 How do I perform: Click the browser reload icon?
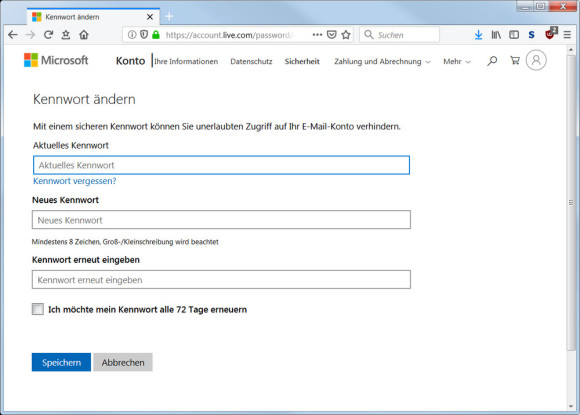(48, 35)
